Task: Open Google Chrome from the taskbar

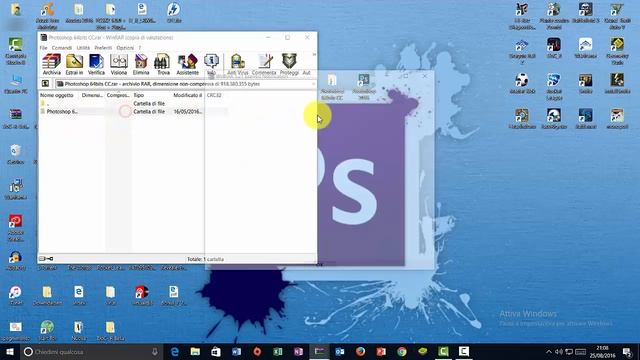Action: click(x=402, y=351)
